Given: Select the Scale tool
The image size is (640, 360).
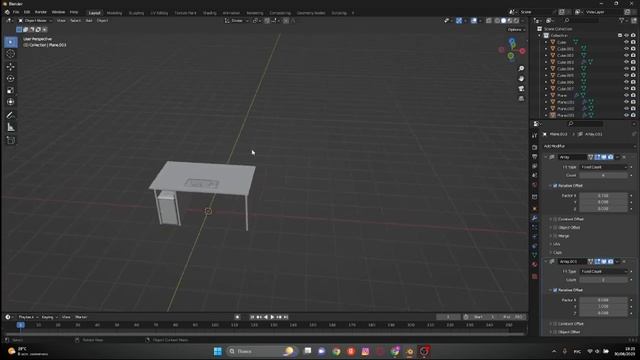Looking at the screenshot, I should pos(11,90).
